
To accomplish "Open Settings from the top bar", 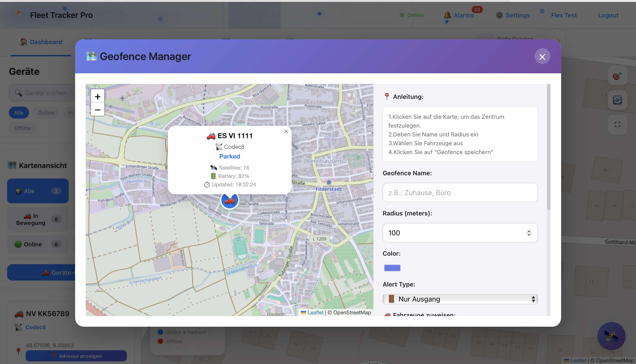I will coord(513,15).
